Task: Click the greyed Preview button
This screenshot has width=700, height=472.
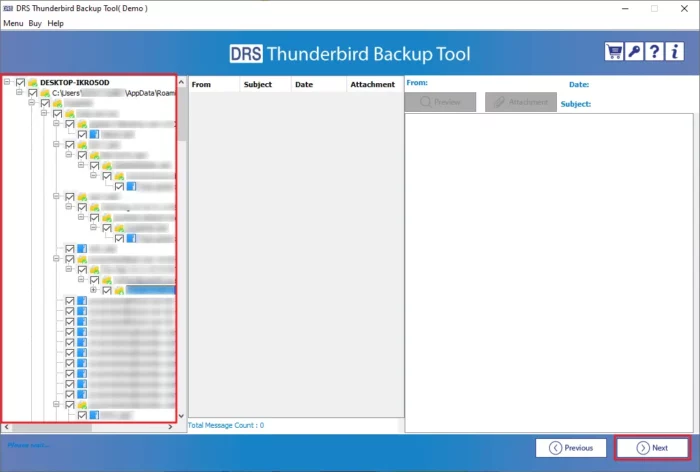Action: pyautogui.click(x=440, y=102)
